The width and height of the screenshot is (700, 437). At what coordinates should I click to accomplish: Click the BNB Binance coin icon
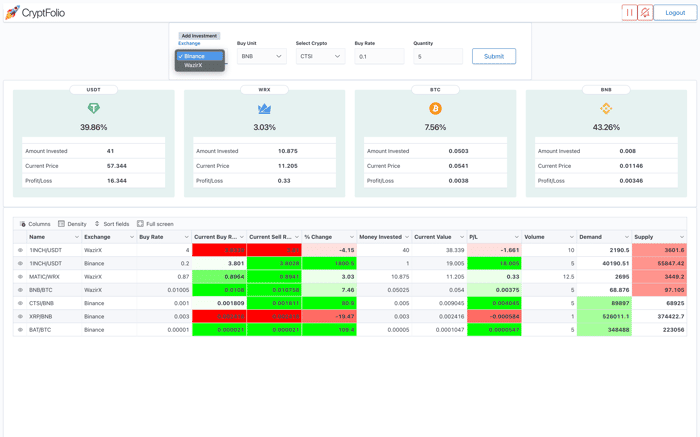point(606,108)
